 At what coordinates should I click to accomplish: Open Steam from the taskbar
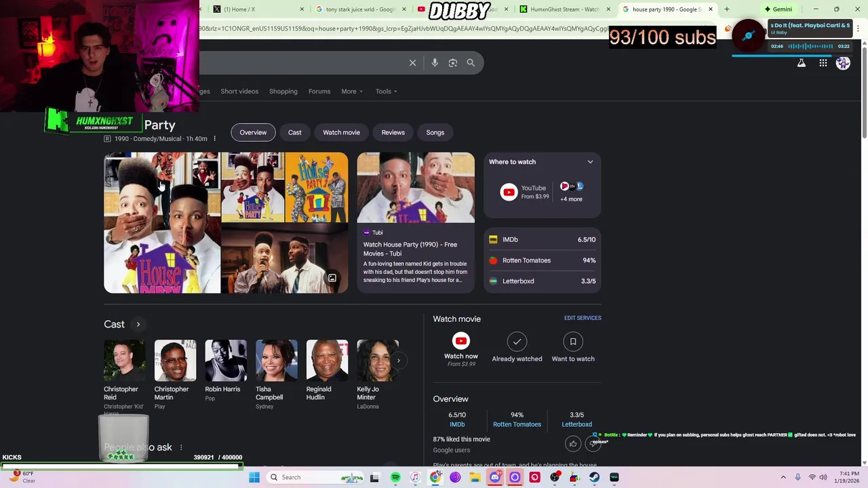[594, 477]
